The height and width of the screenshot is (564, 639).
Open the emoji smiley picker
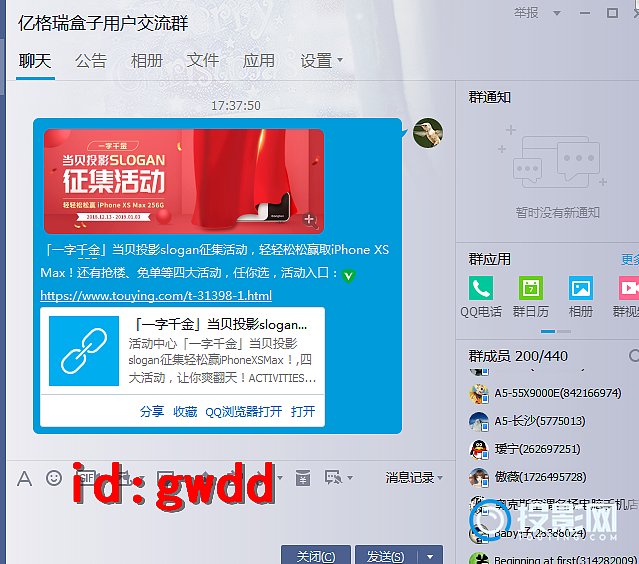(54, 478)
